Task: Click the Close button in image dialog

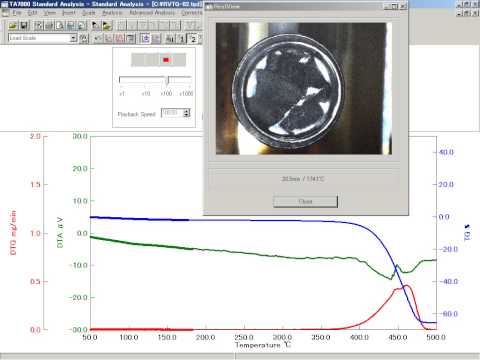Action: (x=305, y=202)
